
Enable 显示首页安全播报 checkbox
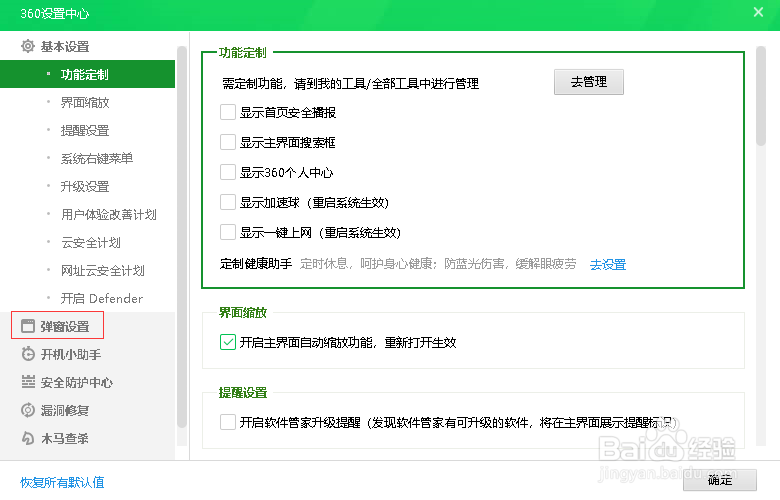point(228,112)
